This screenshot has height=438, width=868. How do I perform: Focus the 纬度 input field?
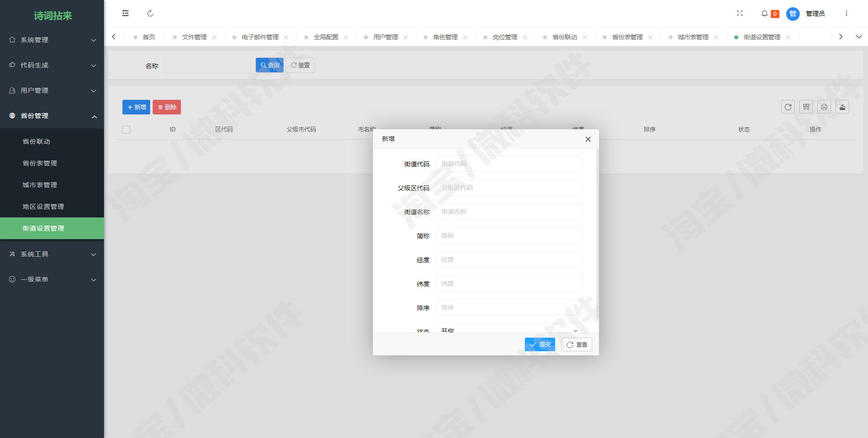(x=509, y=283)
